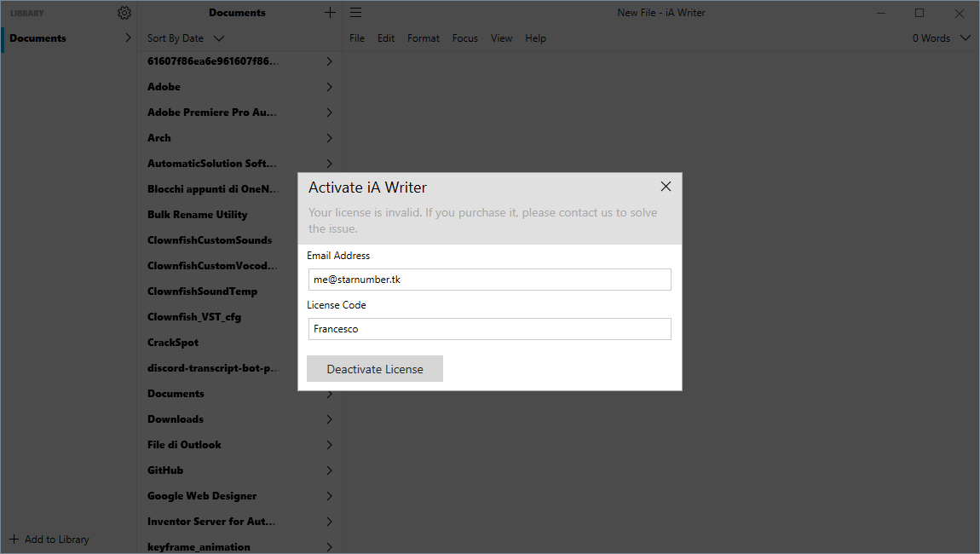Open the Format menu
The width and height of the screenshot is (980, 554).
coord(424,38)
